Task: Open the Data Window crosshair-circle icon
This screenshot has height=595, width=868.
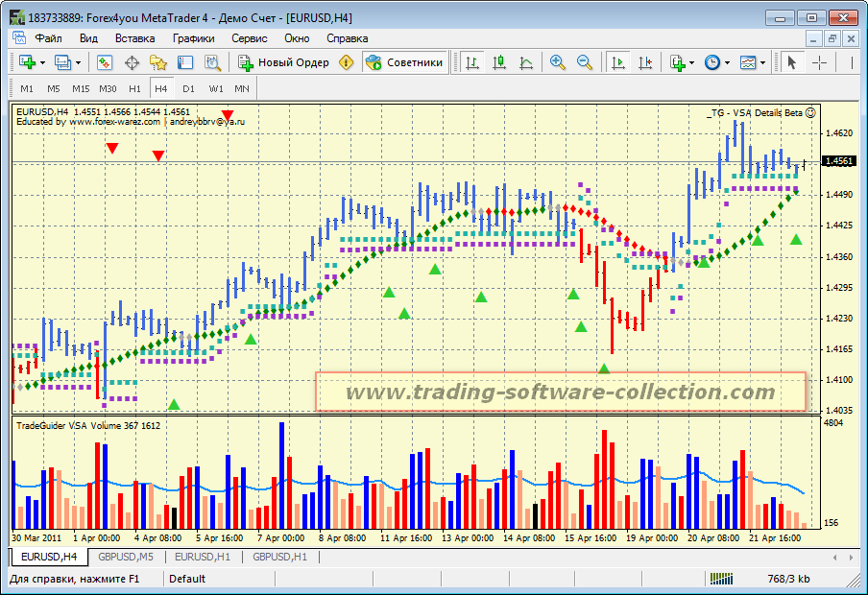Action: click(x=132, y=62)
